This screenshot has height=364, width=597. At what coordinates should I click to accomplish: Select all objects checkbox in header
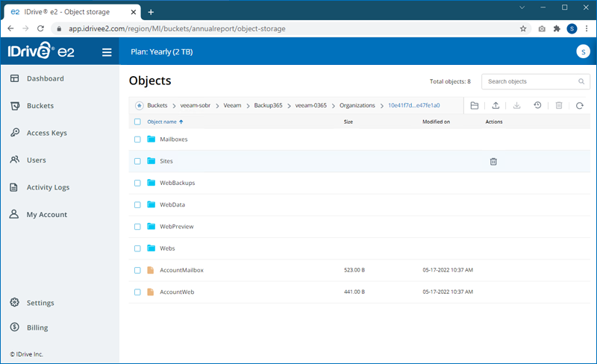coord(137,122)
